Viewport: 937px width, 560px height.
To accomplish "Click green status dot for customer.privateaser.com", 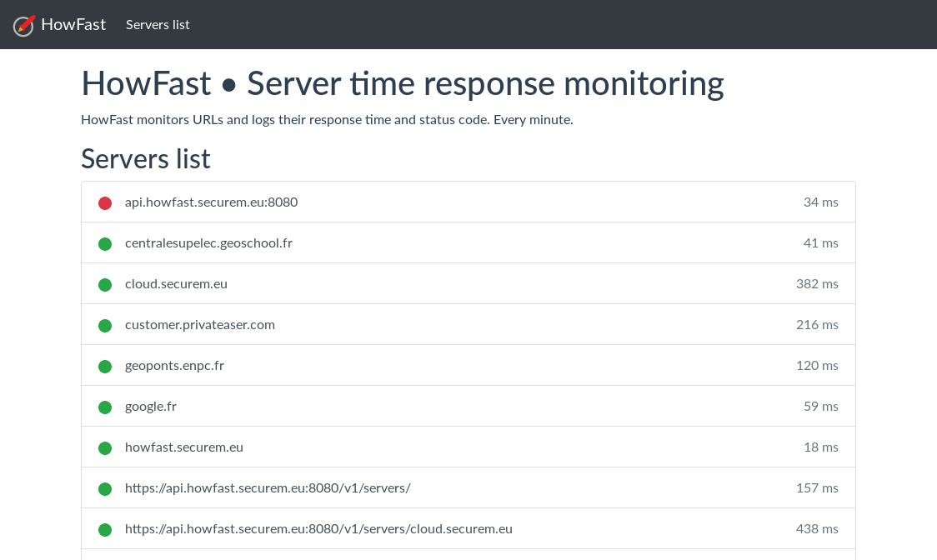I will tap(105, 326).
